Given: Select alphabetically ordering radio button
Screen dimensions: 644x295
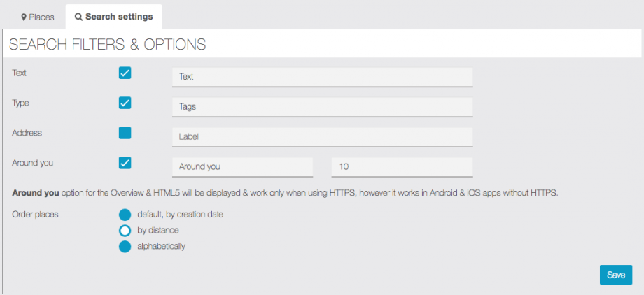Looking at the screenshot, I should click(x=125, y=246).
